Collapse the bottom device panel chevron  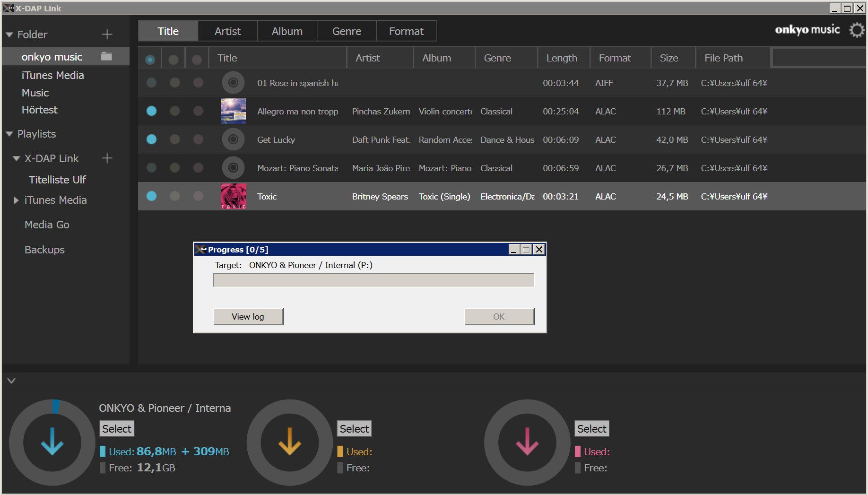(11, 381)
